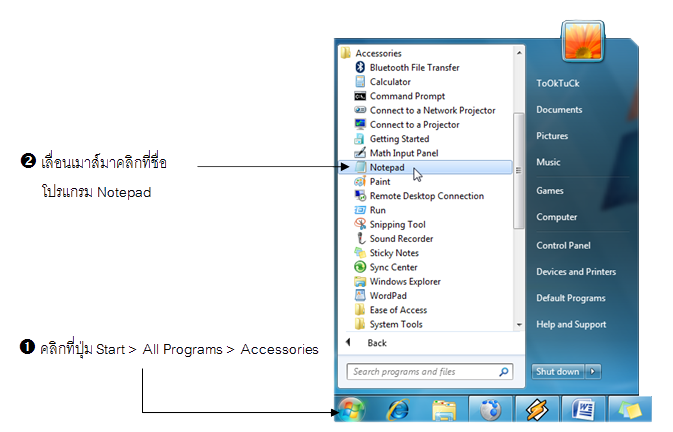Click the user account flower picture
673x432 pixels.
point(582,42)
